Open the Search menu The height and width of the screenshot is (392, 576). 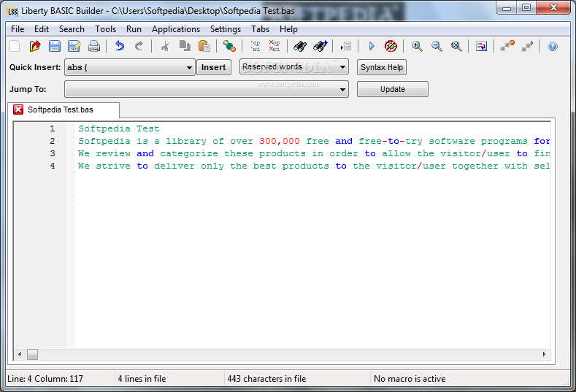(72, 29)
